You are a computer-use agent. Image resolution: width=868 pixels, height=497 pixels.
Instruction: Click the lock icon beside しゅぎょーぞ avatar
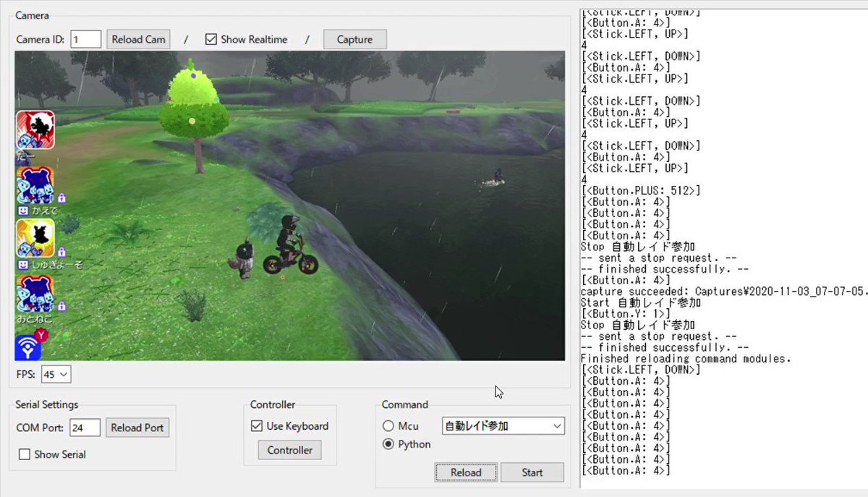click(x=62, y=252)
